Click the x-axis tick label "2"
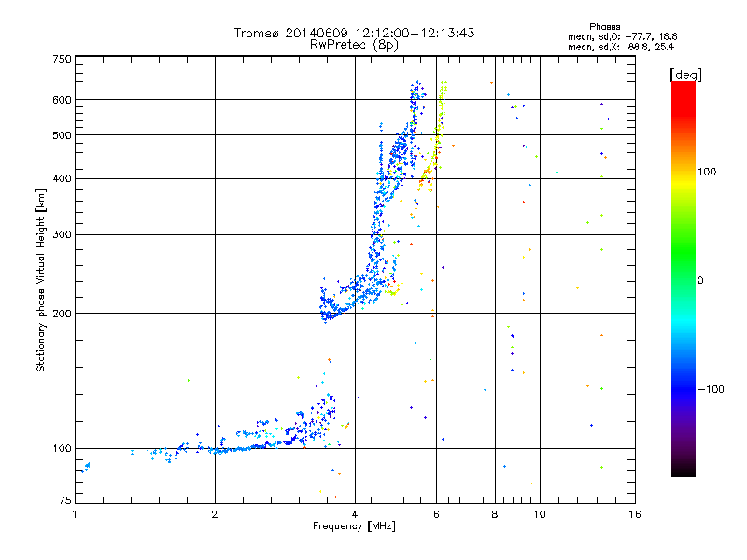Screen dimensions: 747x560 [215, 514]
